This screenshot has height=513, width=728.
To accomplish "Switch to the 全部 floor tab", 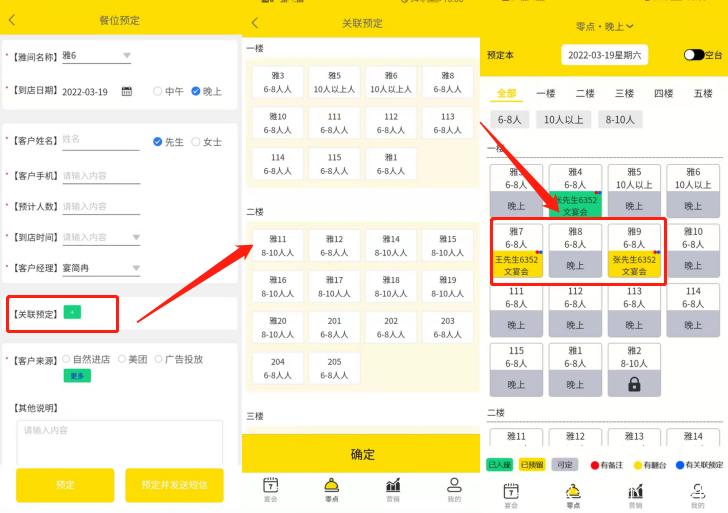I will coord(507,93).
